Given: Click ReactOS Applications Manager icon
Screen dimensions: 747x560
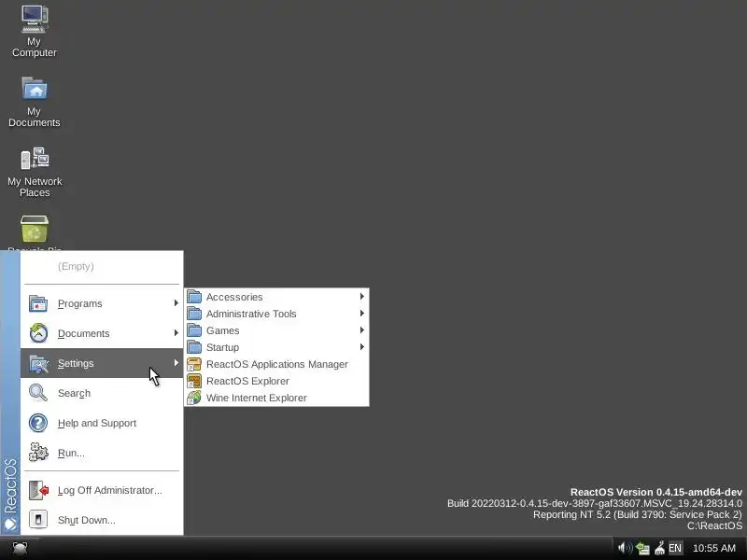Looking at the screenshot, I should [194, 364].
